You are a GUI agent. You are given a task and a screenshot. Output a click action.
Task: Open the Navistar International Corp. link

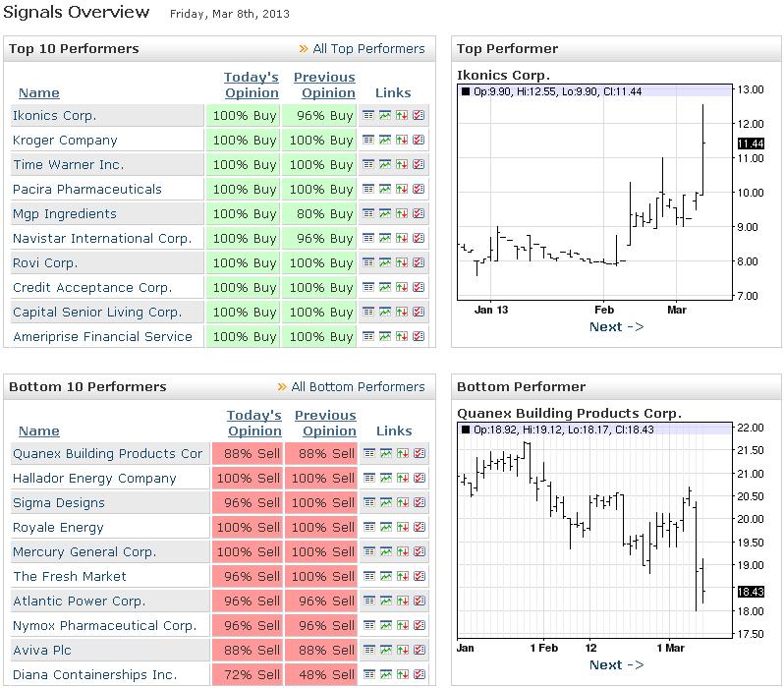tap(102, 238)
